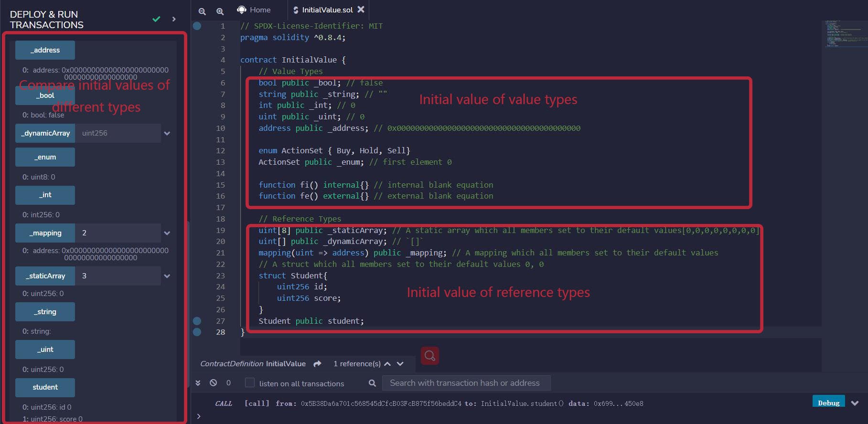Screen dimensions: 868x424
Task: Call the _bool getter button
Action: coord(45,95)
